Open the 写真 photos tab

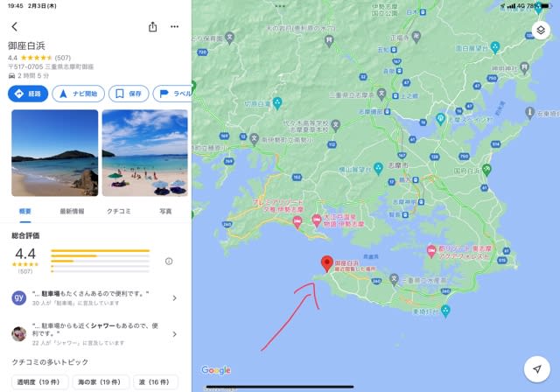pos(165,212)
